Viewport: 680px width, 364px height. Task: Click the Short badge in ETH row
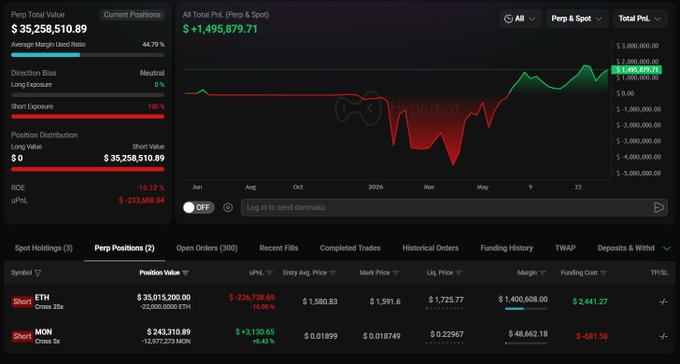22,302
